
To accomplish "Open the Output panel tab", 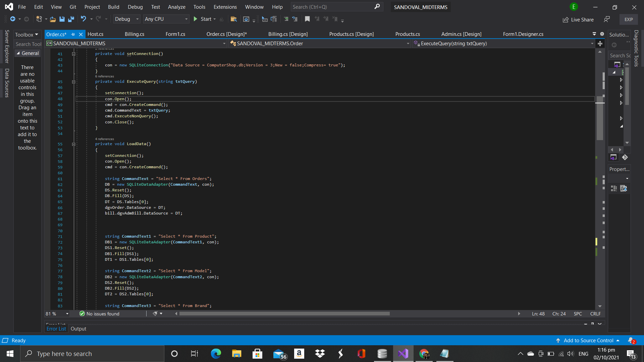I will [x=78, y=329].
